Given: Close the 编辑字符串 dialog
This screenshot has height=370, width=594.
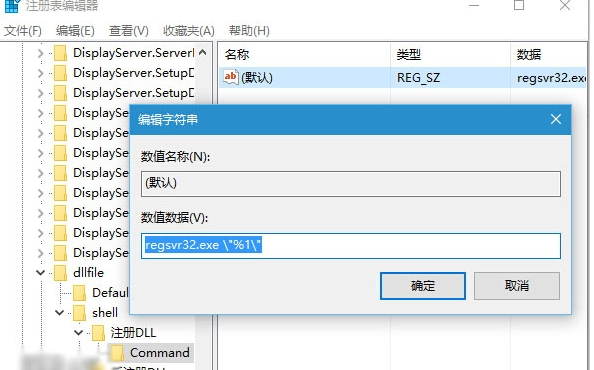Looking at the screenshot, I should (556, 119).
